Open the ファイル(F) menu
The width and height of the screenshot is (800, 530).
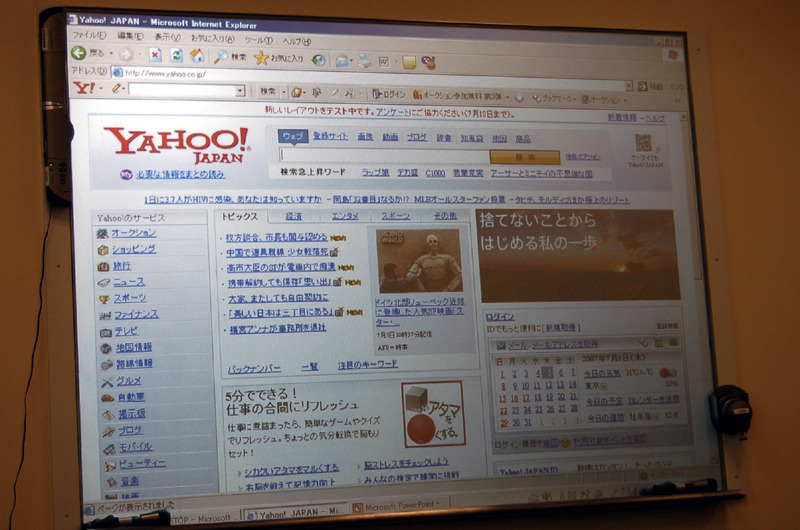(89, 35)
